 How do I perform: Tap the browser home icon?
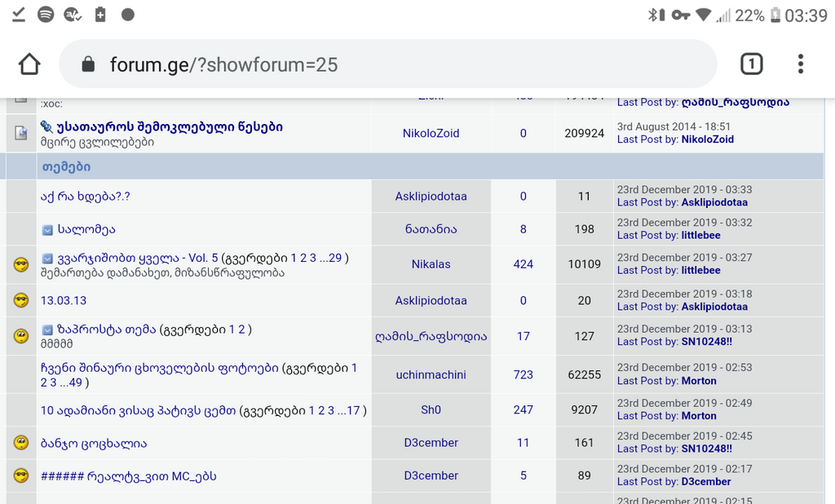[29, 64]
